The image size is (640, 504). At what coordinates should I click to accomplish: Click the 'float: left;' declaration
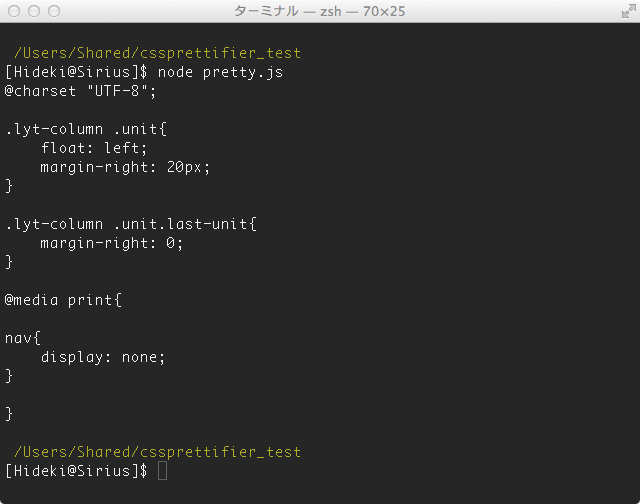[94, 148]
